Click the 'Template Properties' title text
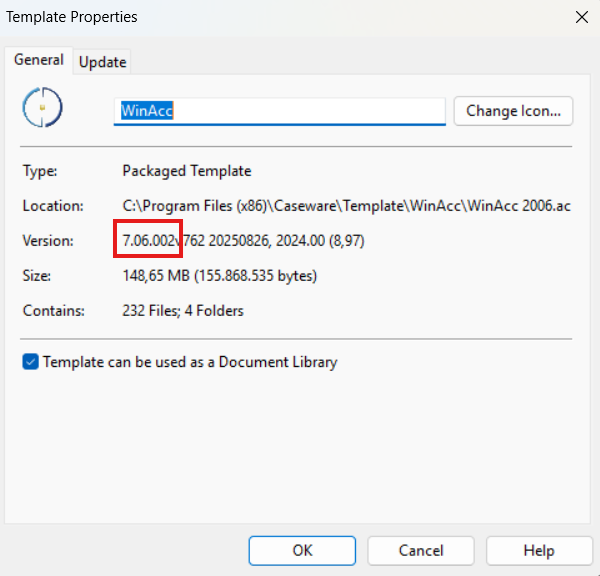The width and height of the screenshot is (600, 576). tap(72, 17)
